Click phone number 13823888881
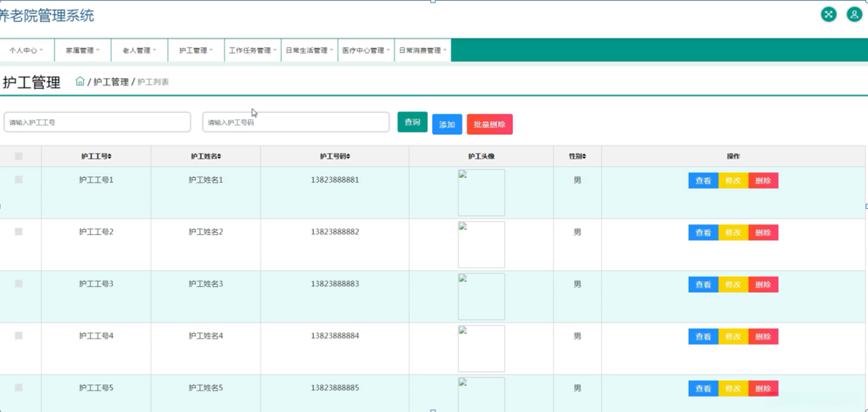 pos(335,180)
